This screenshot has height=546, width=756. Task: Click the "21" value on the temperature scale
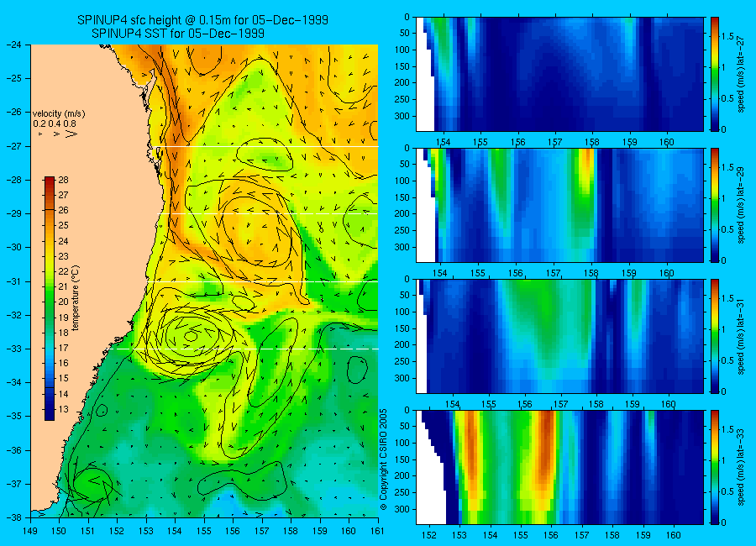(64, 286)
